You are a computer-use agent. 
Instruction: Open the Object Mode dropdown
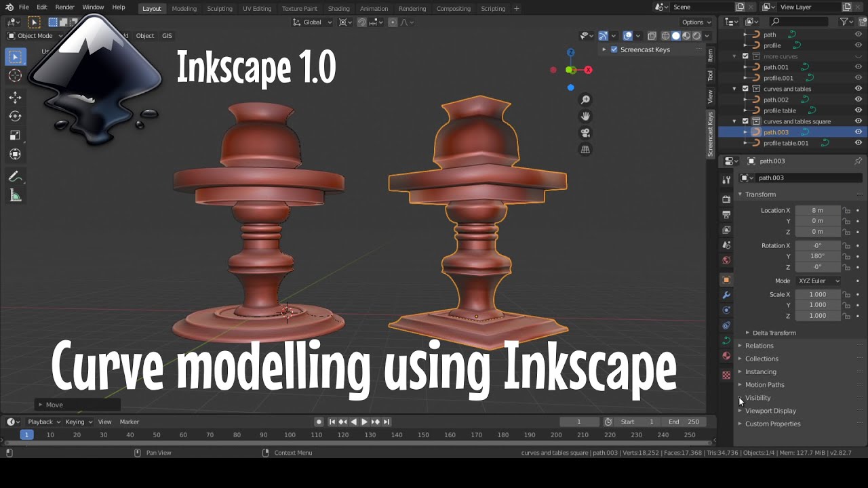[35, 36]
